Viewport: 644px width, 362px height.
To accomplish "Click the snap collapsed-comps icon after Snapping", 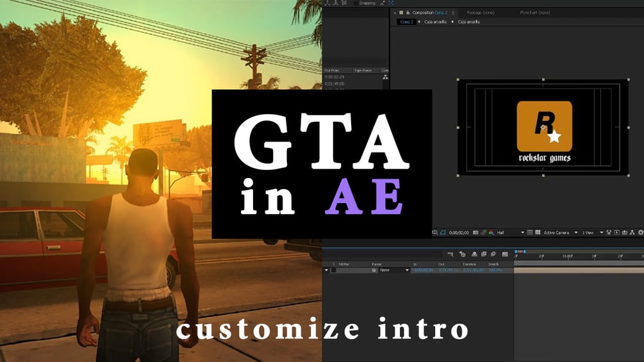I will pyautogui.click(x=383, y=3).
